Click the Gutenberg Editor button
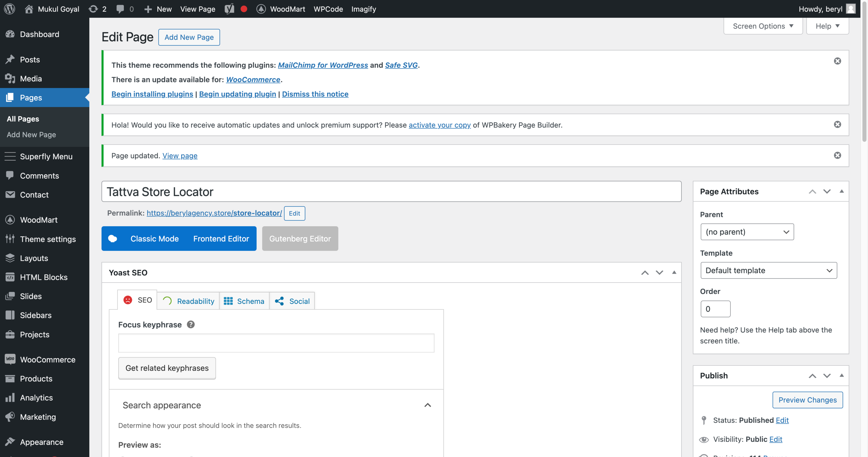This screenshot has width=868, height=457. pos(300,238)
